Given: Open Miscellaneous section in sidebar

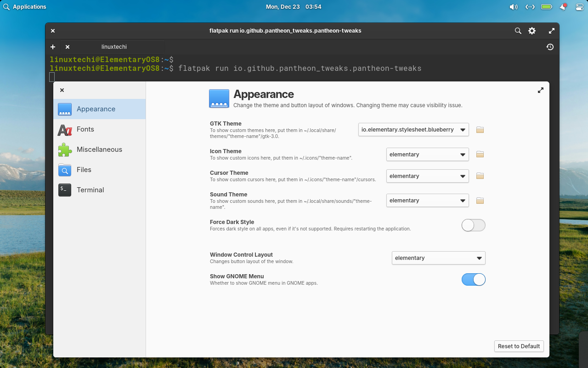Looking at the screenshot, I should point(100,149).
